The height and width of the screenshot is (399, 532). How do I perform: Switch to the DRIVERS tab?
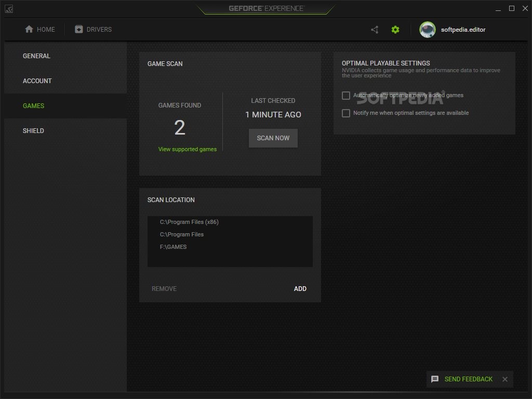pos(94,29)
